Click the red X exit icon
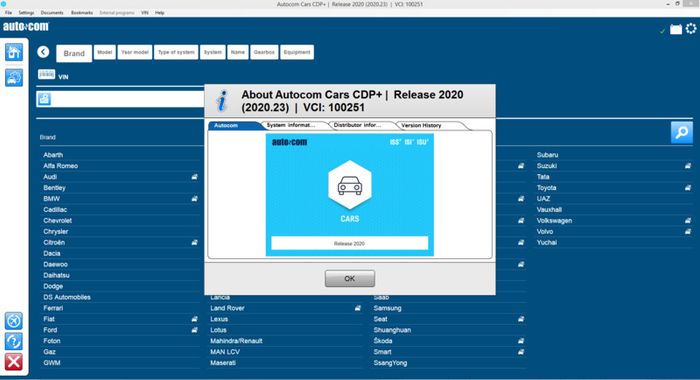Image resolution: width=700 pixels, height=380 pixels. [x=14, y=362]
